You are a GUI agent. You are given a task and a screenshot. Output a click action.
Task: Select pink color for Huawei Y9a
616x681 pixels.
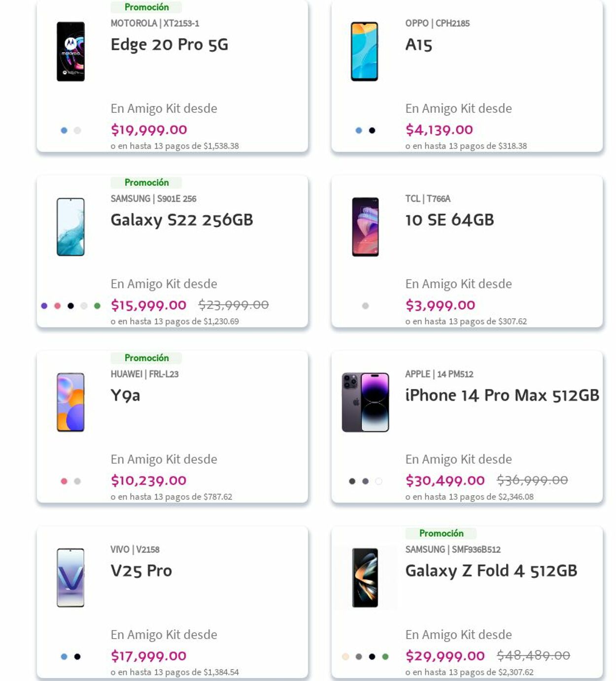tap(64, 481)
